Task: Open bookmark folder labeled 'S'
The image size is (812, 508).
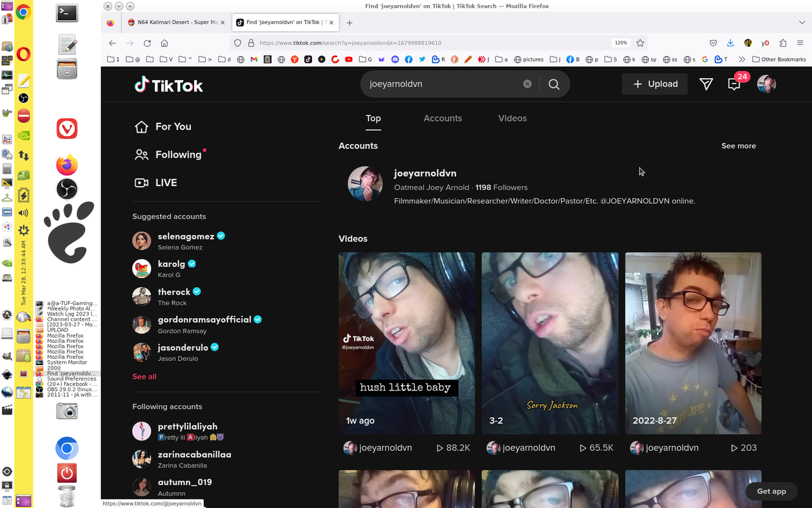Action: [x=611, y=59]
